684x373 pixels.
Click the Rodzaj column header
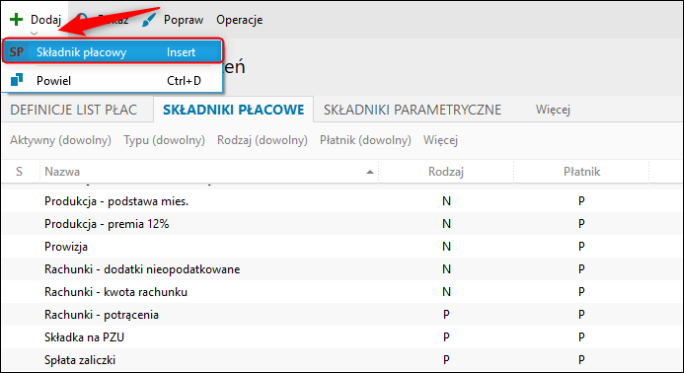(446, 171)
